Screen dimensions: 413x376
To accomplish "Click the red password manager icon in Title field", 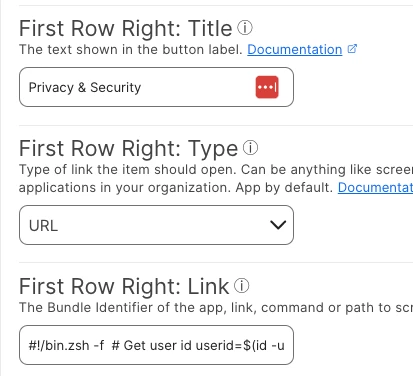I will 267,87.
